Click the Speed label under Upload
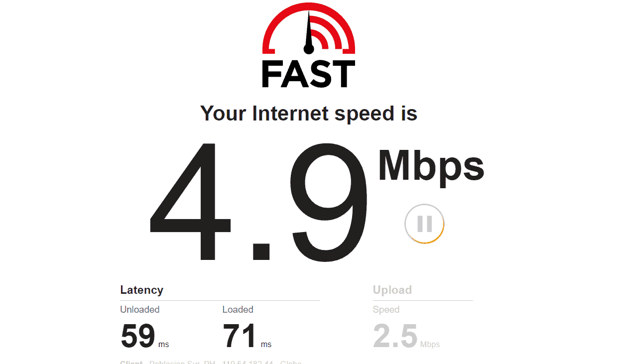The height and width of the screenshot is (364, 617). tap(386, 310)
